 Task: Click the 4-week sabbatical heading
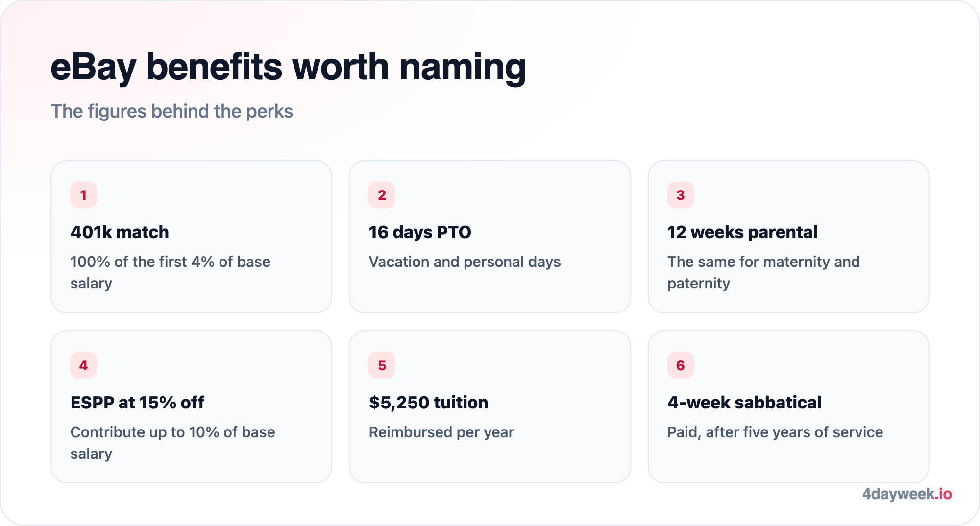pos(744,403)
